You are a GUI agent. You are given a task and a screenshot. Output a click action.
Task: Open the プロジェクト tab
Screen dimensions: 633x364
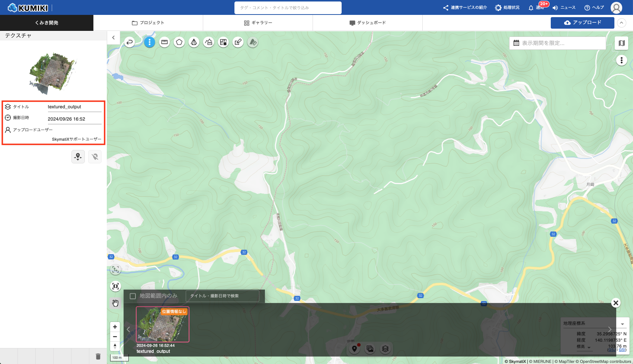(x=148, y=23)
